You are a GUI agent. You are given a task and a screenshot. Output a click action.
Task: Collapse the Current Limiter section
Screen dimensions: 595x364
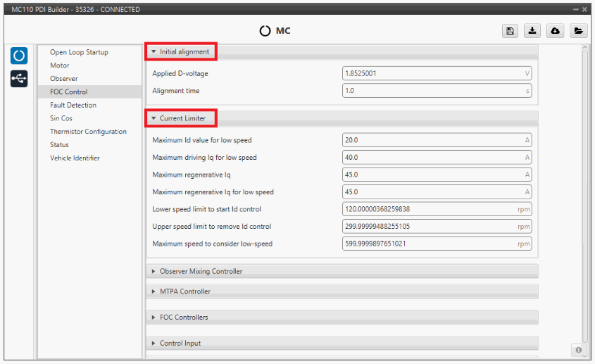tap(181, 118)
